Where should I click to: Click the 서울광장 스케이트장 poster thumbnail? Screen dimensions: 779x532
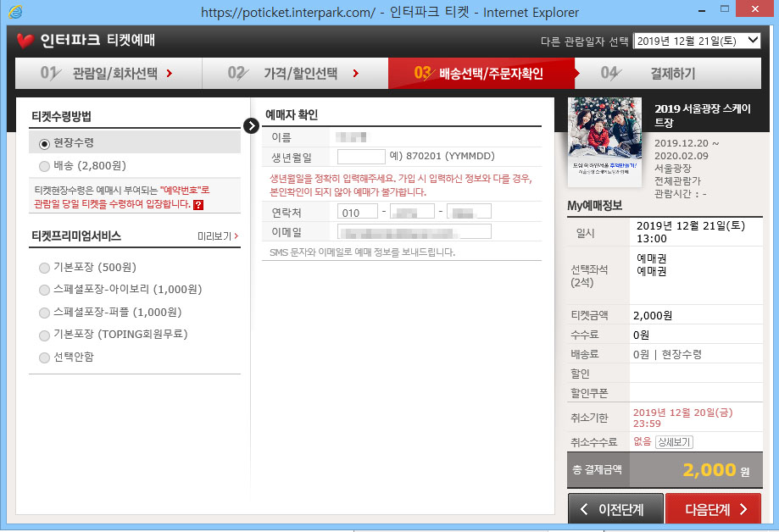[604, 142]
